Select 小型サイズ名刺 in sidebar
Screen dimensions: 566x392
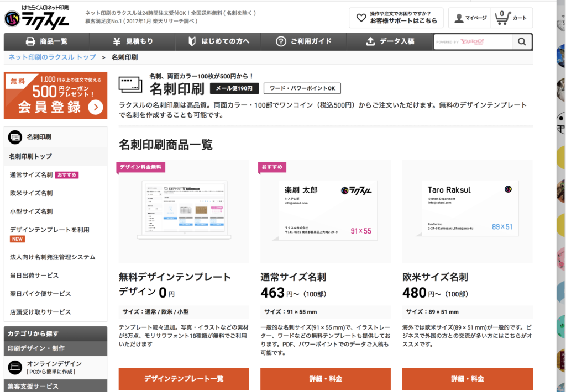(x=32, y=211)
